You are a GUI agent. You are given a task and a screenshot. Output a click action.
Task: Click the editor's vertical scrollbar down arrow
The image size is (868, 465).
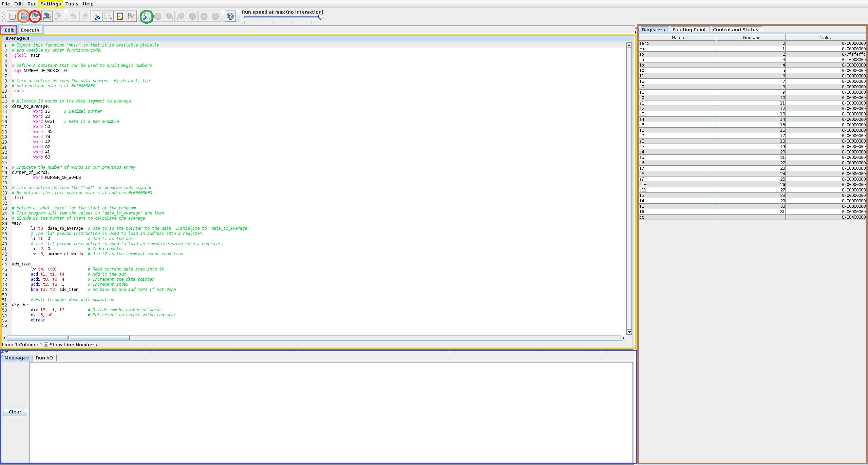coord(629,332)
